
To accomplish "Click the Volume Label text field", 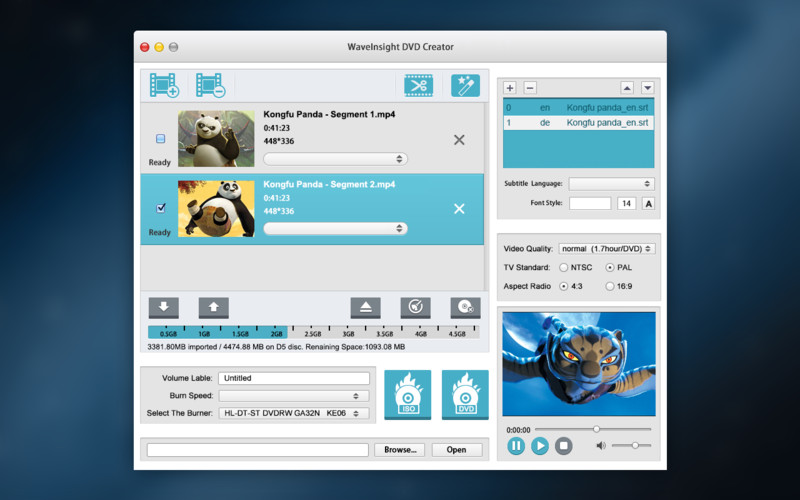I will click(294, 379).
